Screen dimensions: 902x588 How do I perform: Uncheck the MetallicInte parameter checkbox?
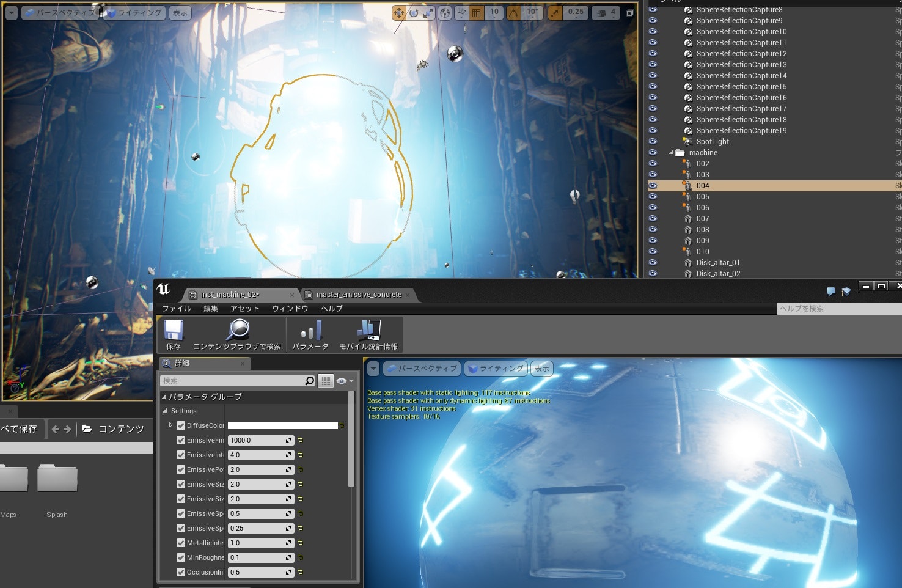pos(181,543)
